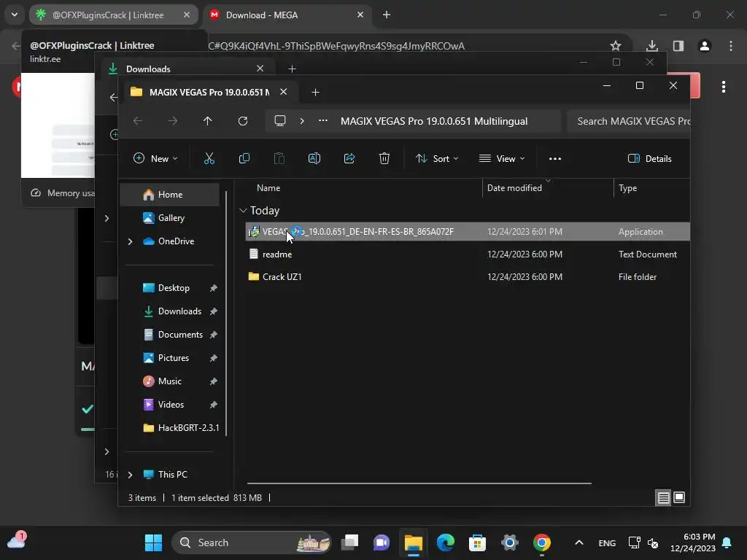Screen dimensions: 747x560
Task: Switch to the Download - MEGA tab
Action: 287,15
